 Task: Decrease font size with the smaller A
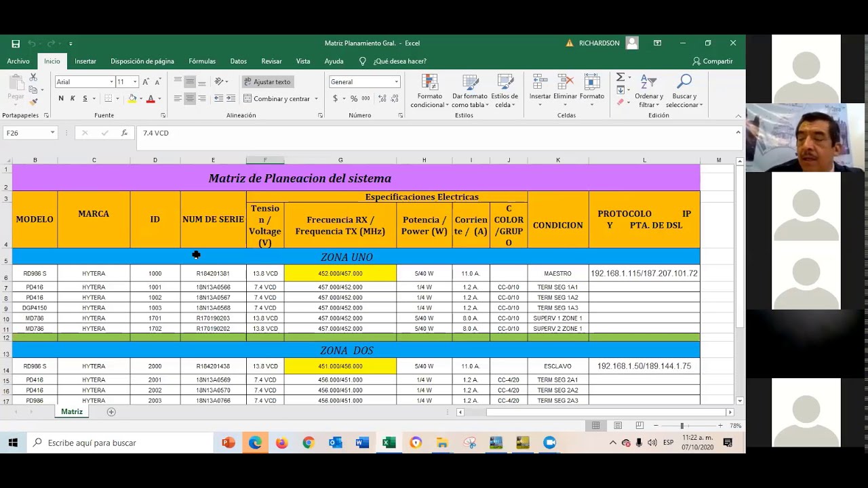tap(157, 82)
